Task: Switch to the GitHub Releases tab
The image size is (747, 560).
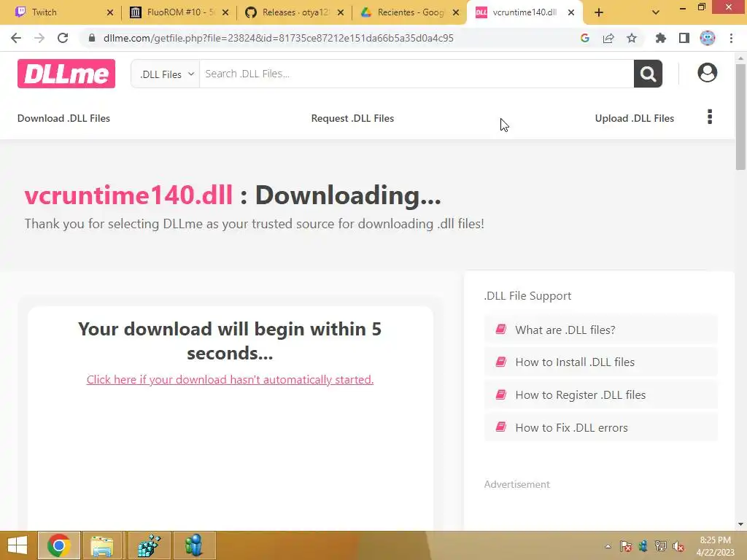Action: 289,12
